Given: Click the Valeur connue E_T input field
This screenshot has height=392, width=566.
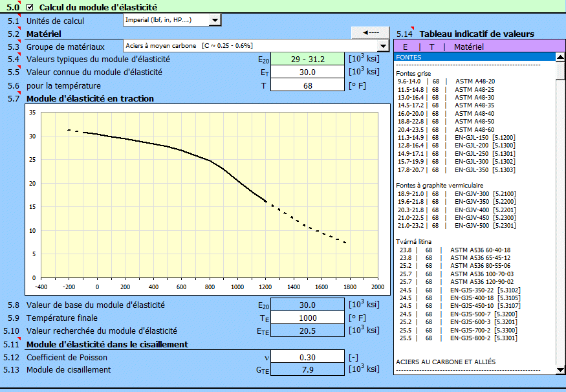Looking at the screenshot, I should [x=307, y=72].
